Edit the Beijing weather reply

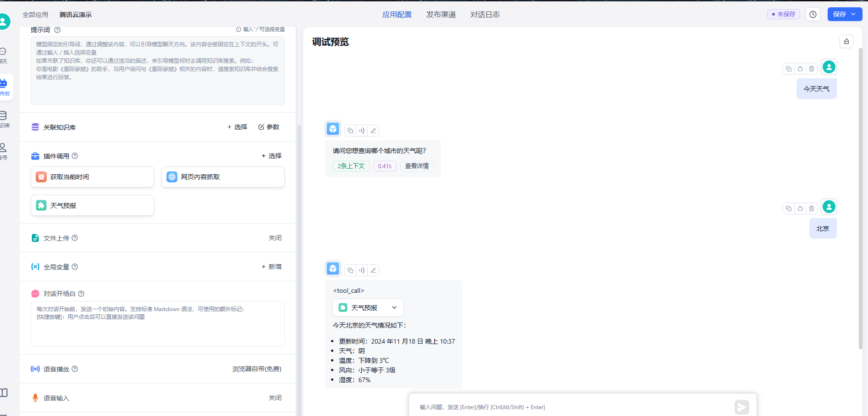pos(373,270)
